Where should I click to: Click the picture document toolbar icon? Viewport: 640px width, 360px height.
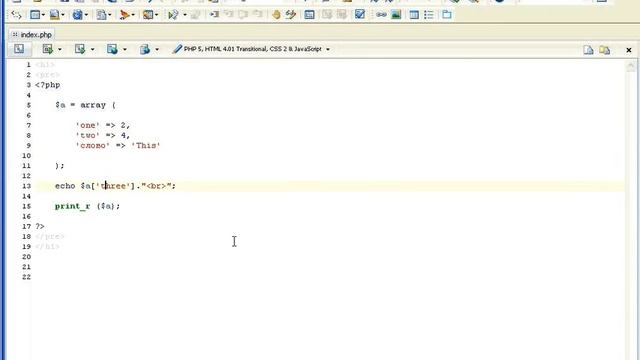[54, 15]
